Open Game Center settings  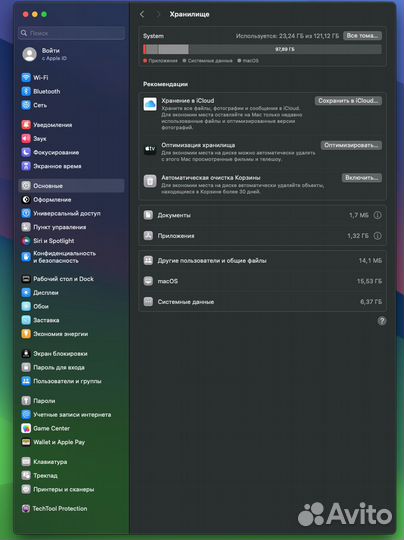coord(71,428)
